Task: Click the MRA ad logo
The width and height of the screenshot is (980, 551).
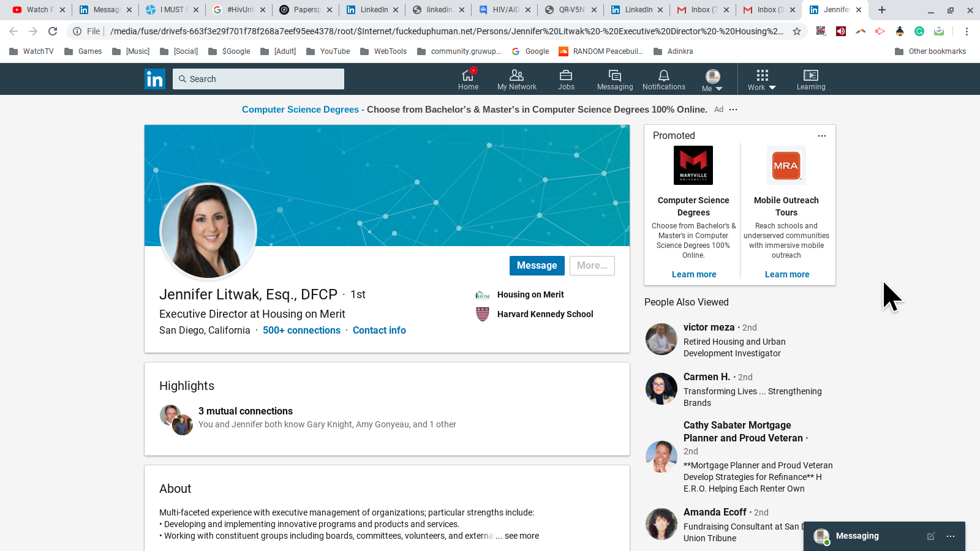Action: coord(786,165)
